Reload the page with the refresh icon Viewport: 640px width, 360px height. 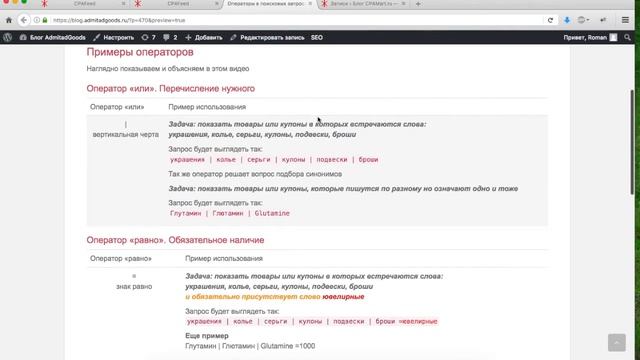550,20
